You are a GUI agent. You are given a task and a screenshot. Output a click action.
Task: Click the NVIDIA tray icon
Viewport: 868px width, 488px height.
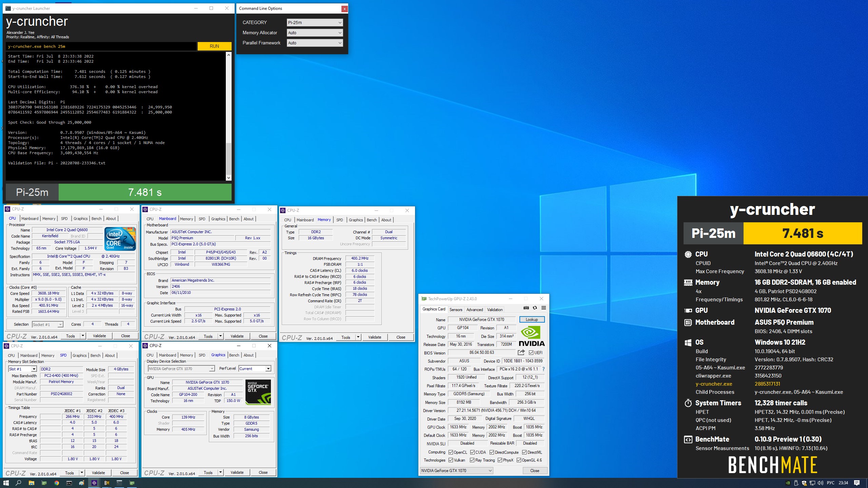pos(788,483)
